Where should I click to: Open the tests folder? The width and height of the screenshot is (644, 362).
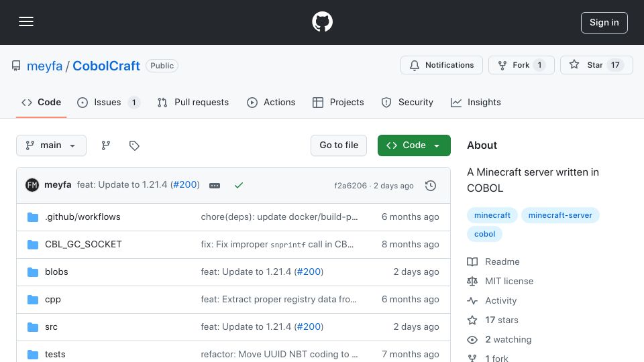55,354
